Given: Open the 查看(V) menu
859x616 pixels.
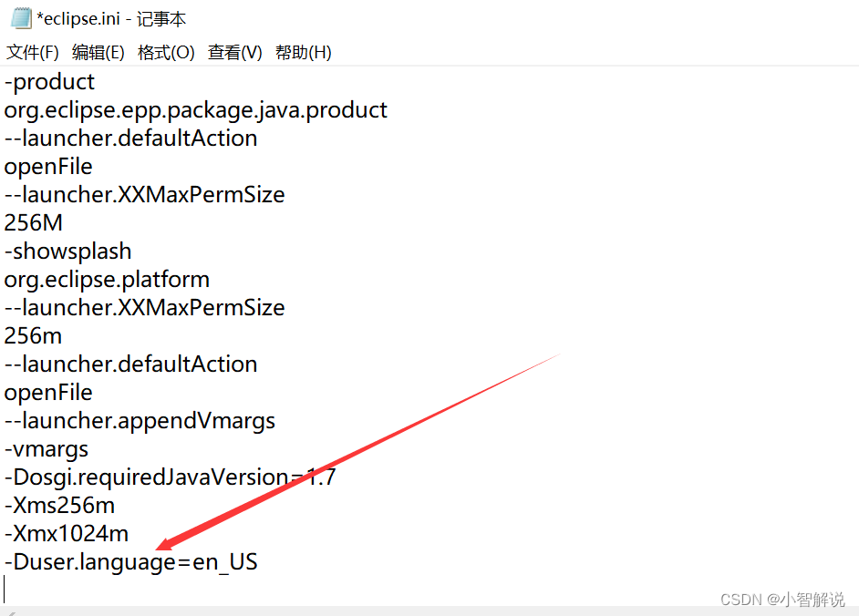Looking at the screenshot, I should pyautogui.click(x=233, y=52).
